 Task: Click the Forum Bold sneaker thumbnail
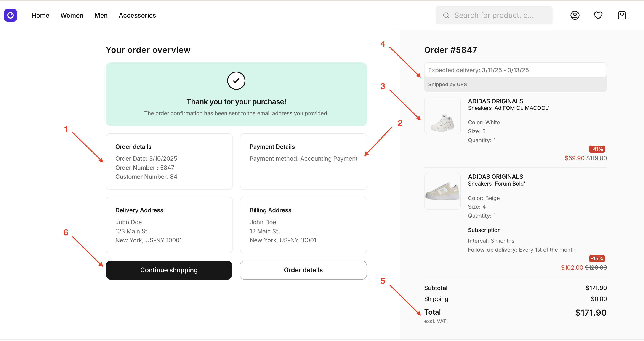coord(442,191)
